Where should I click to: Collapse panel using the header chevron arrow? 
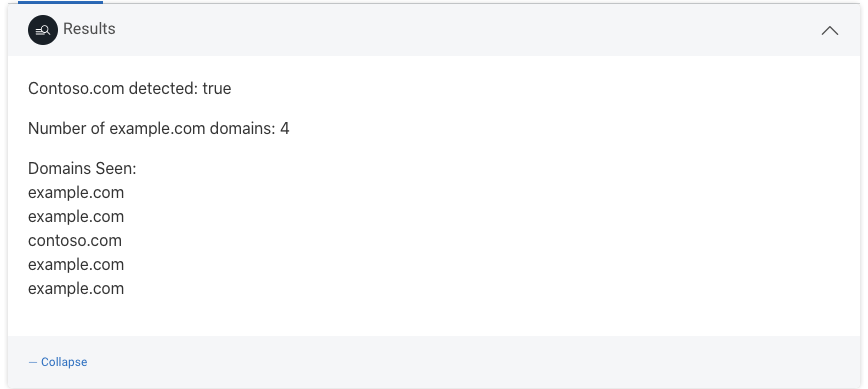tap(829, 30)
